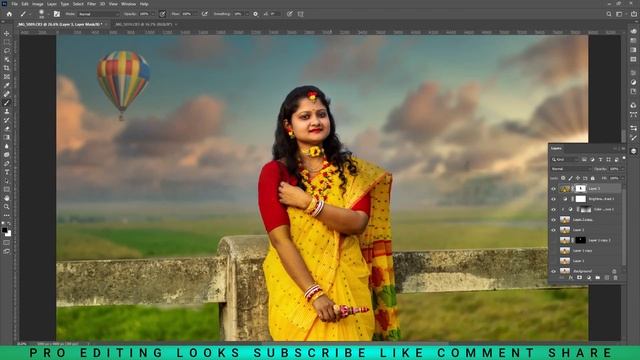Open the Filter menu

[91, 4]
